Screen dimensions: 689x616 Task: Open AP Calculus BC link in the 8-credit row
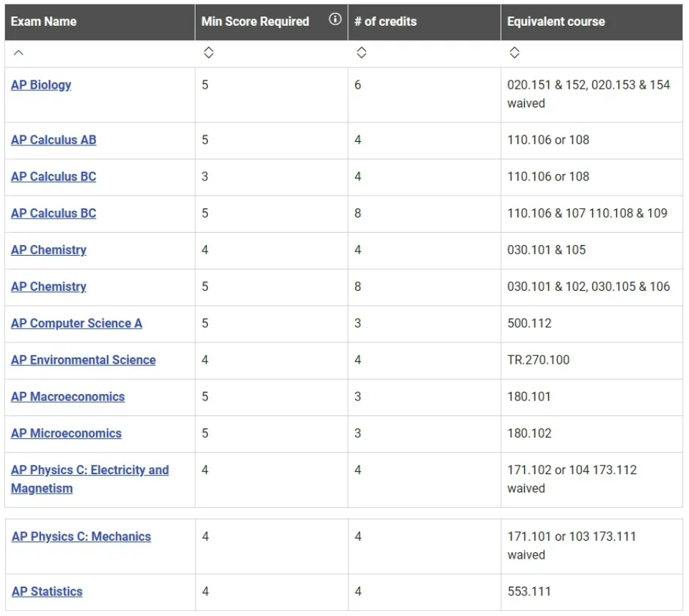pos(53,213)
